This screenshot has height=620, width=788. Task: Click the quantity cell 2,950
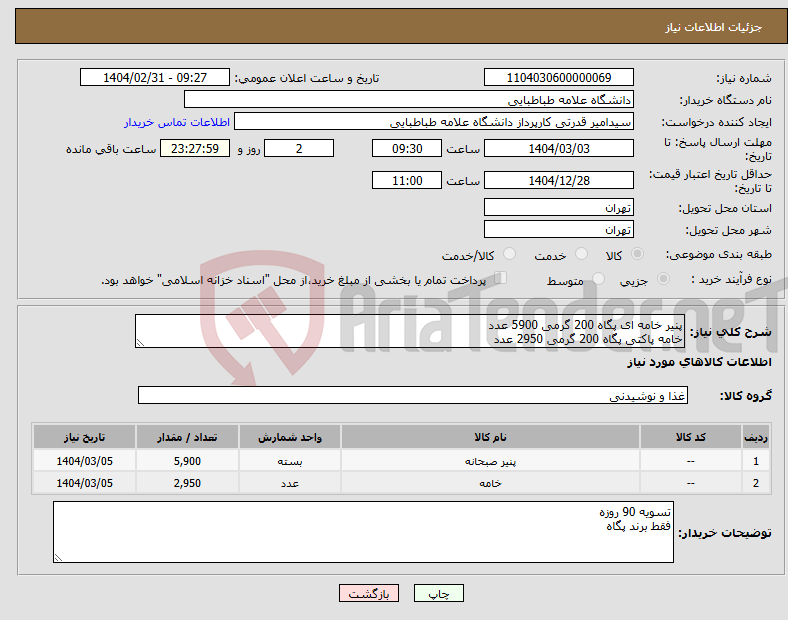[187, 483]
